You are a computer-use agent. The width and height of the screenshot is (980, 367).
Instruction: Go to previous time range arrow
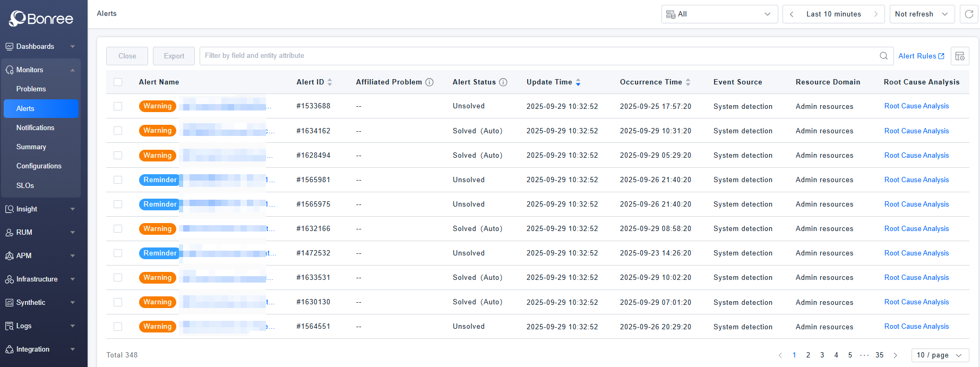click(x=792, y=14)
